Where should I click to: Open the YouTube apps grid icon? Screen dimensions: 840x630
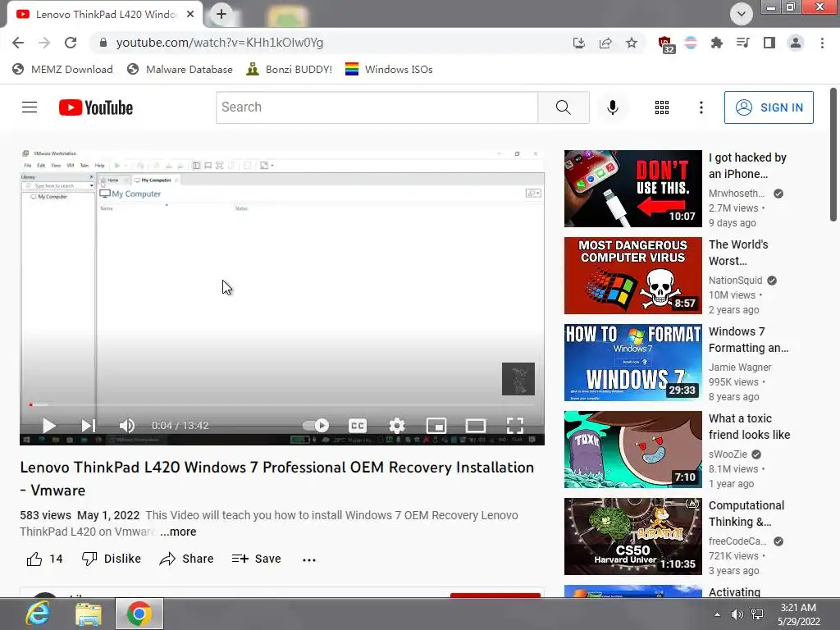point(662,107)
